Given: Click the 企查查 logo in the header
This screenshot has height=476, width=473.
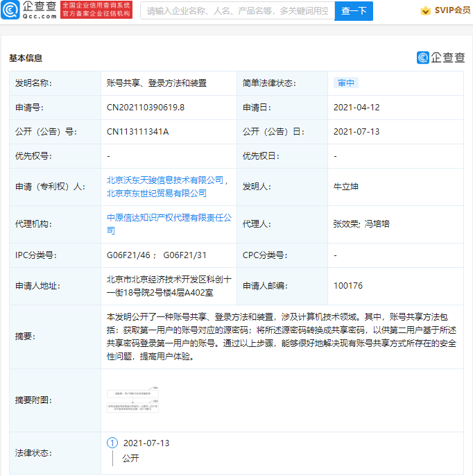Looking at the screenshot, I should pos(29,10).
